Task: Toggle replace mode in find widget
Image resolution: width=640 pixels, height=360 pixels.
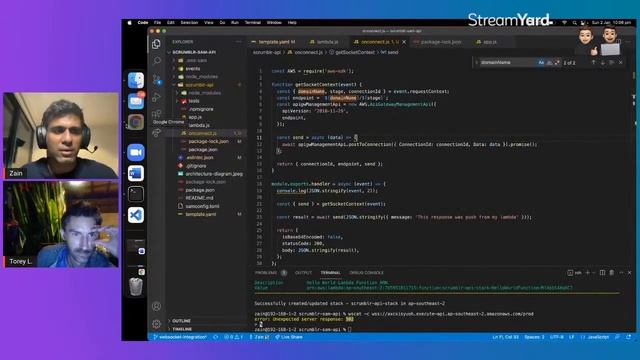Action: pos(476,62)
